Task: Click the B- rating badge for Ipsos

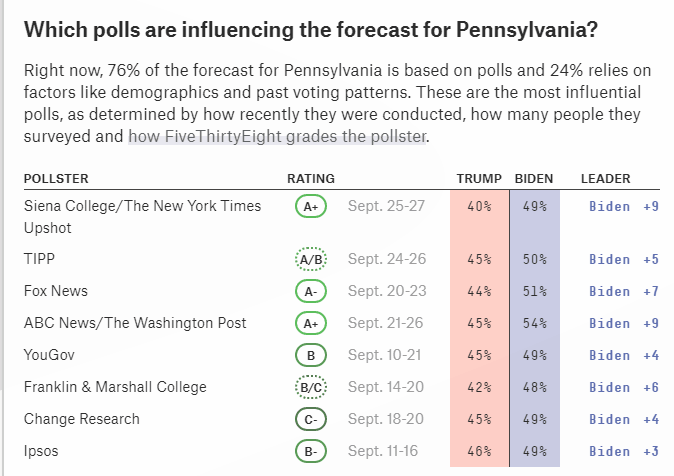Action: point(311,451)
